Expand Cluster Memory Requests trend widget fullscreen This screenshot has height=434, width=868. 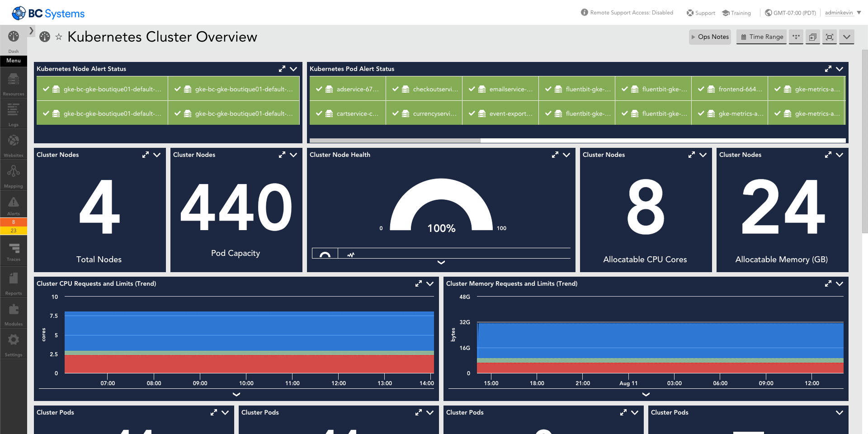pyautogui.click(x=828, y=283)
